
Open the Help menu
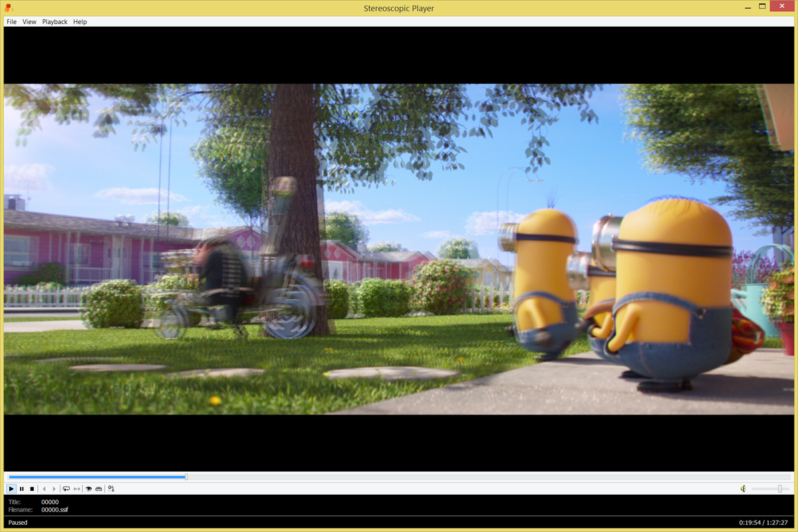[80, 22]
